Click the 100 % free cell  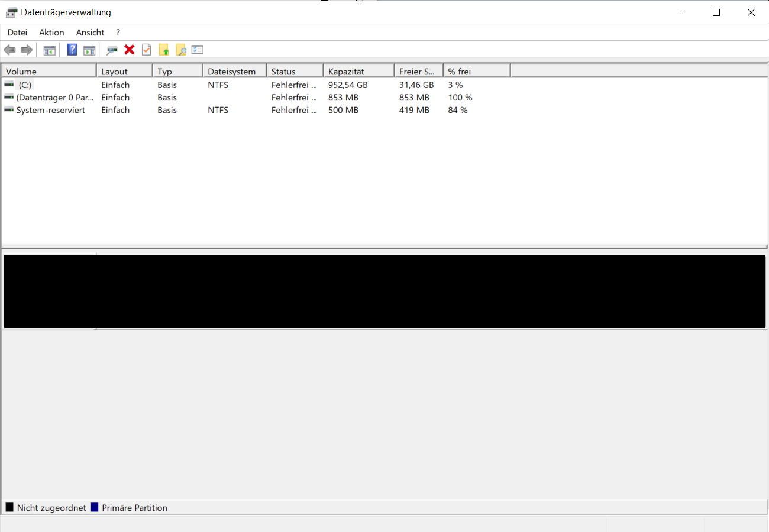[460, 97]
